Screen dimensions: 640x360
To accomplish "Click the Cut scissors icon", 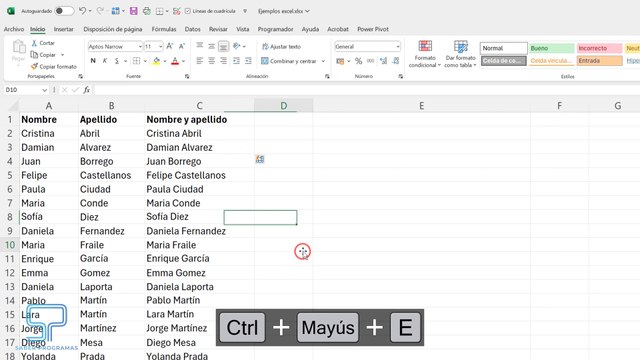I will pyautogui.click(x=34, y=43).
